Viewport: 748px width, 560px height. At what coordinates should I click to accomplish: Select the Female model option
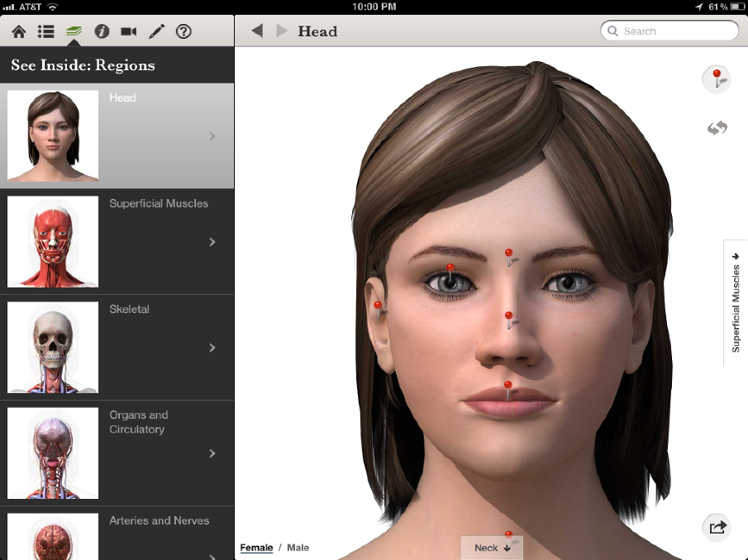[256, 548]
